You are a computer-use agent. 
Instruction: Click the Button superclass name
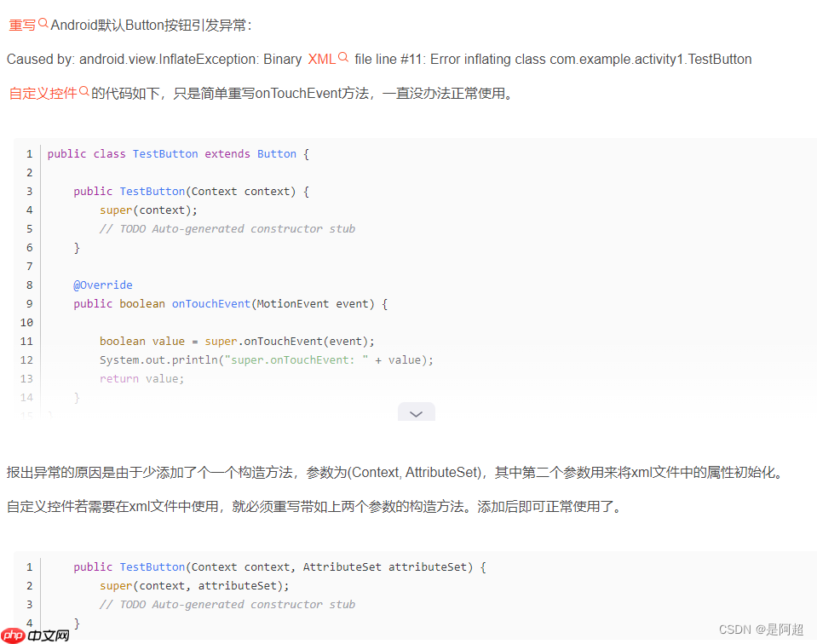click(276, 153)
